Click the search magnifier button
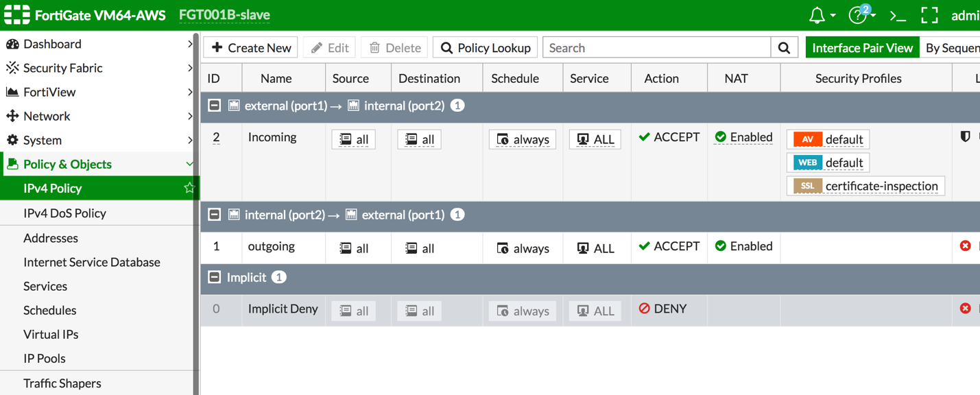The image size is (980, 395). tap(784, 48)
